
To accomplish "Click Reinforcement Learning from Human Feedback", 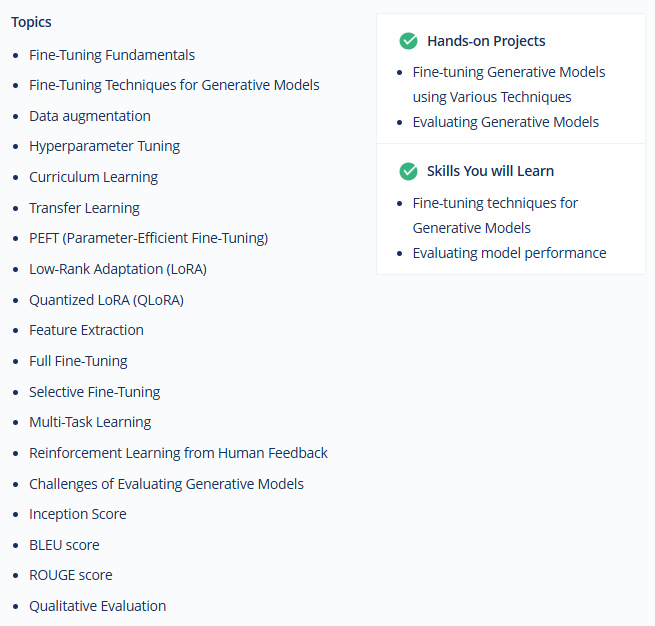I will click(x=178, y=453).
